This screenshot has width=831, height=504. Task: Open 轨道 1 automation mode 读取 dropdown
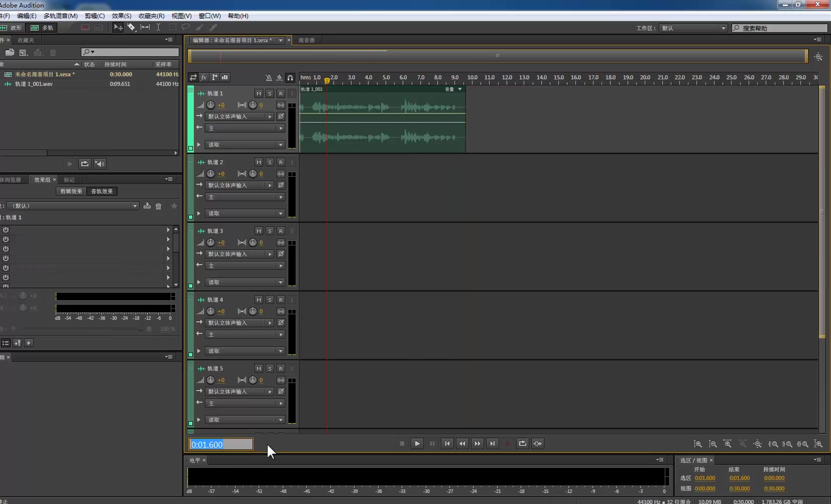[245, 145]
